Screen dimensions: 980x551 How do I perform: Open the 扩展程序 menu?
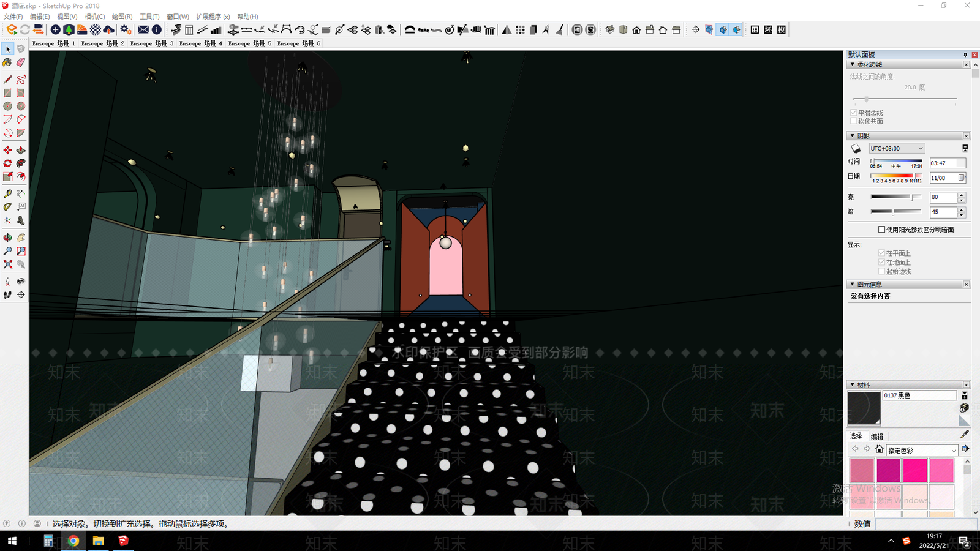[213, 17]
